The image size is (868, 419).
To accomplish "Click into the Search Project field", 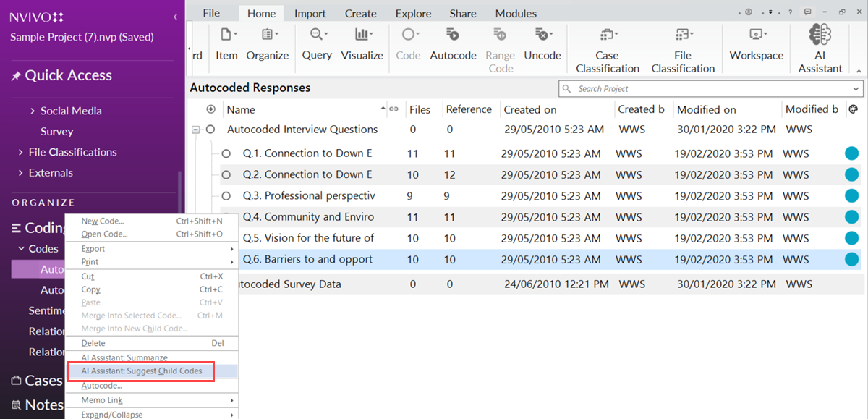I will click(x=711, y=89).
